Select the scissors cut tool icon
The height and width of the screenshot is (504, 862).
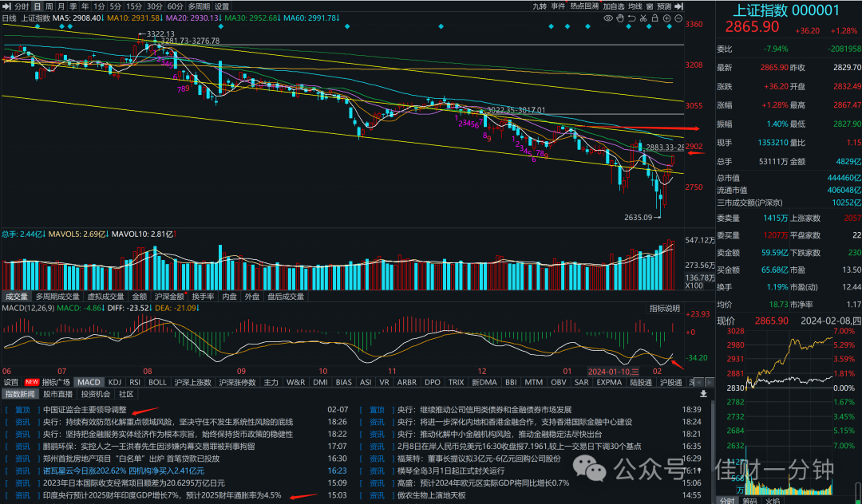point(643,18)
